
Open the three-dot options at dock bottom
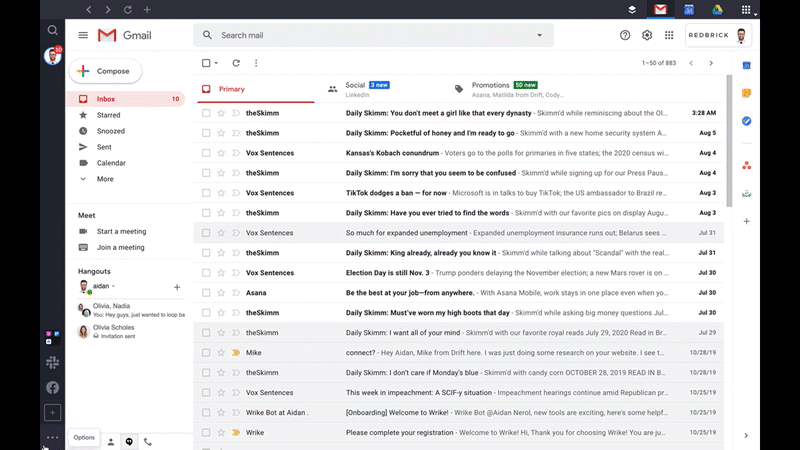pyautogui.click(x=53, y=437)
